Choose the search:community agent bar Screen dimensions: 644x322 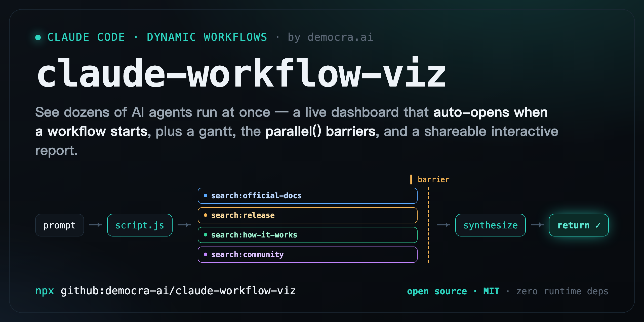(x=308, y=255)
